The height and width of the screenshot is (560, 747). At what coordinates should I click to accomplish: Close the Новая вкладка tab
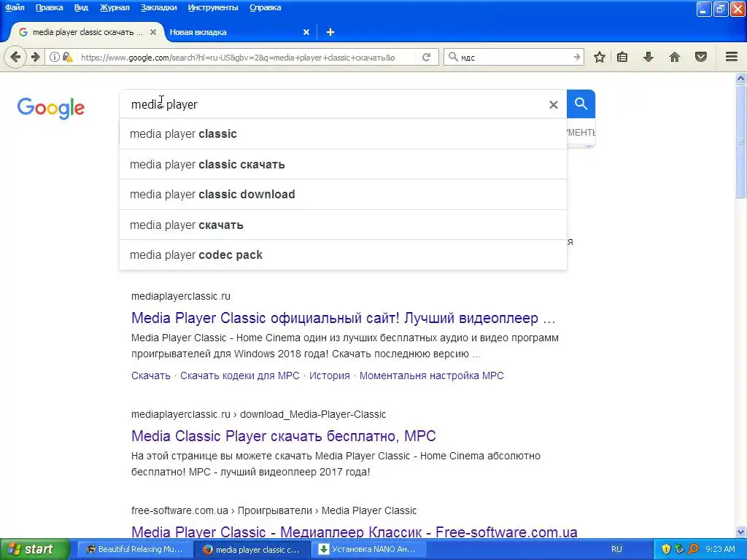tap(306, 32)
